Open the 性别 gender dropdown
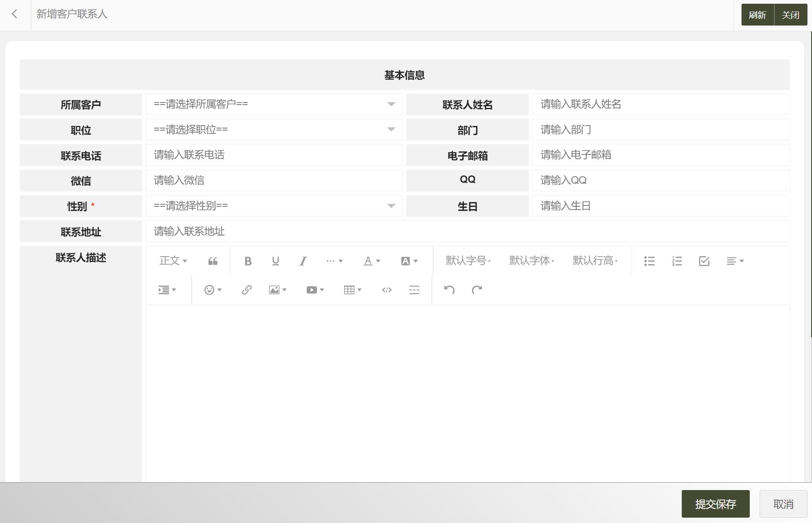Viewport: 812px width, 523px height. [x=274, y=206]
